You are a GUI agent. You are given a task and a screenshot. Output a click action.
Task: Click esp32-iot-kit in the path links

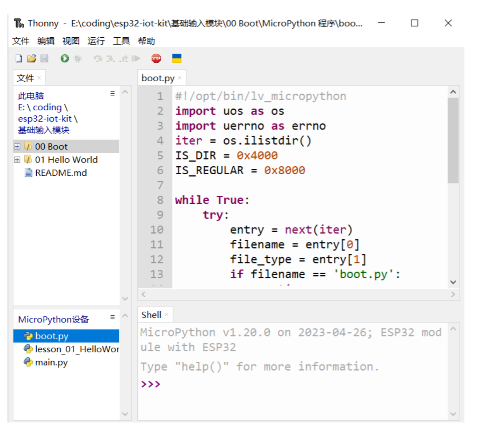(x=45, y=118)
